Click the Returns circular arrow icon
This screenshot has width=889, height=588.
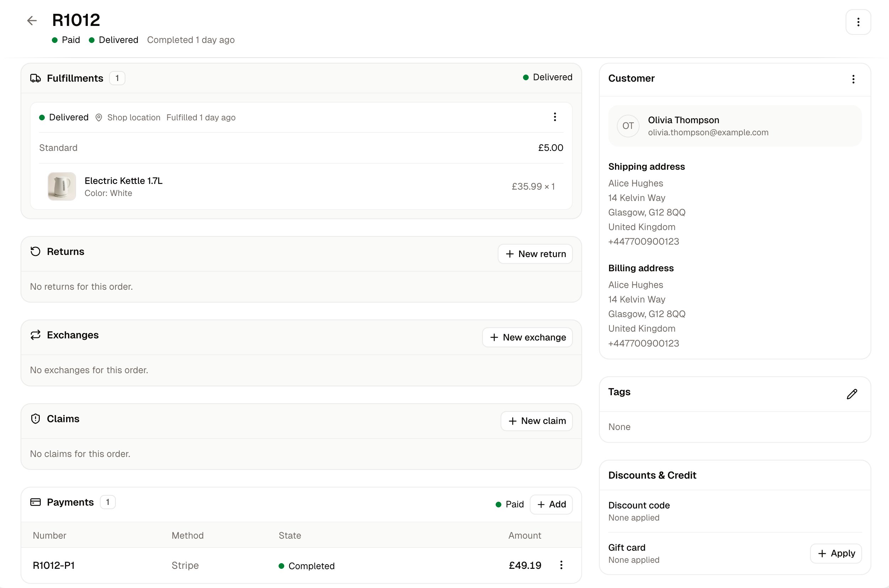point(35,251)
